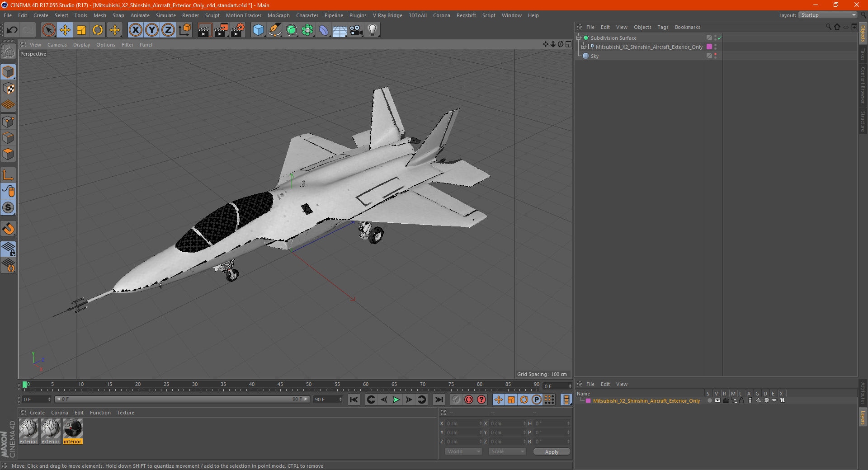Open the Scale mode dropdown
This screenshot has height=470, width=868.
507,451
